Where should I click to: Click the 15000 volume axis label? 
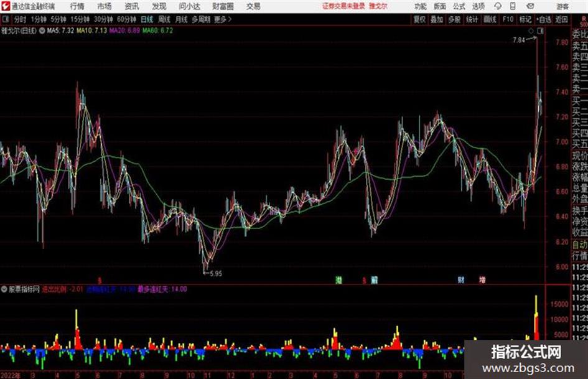(x=559, y=304)
